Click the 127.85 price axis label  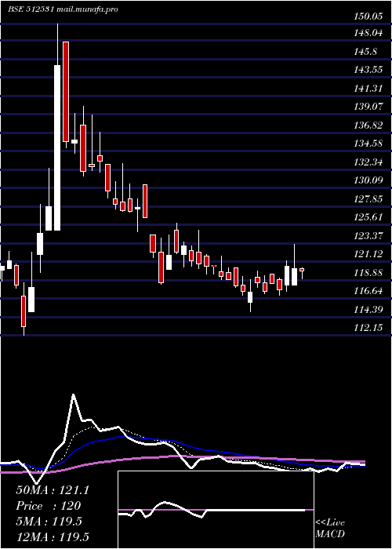pyautogui.click(x=368, y=199)
